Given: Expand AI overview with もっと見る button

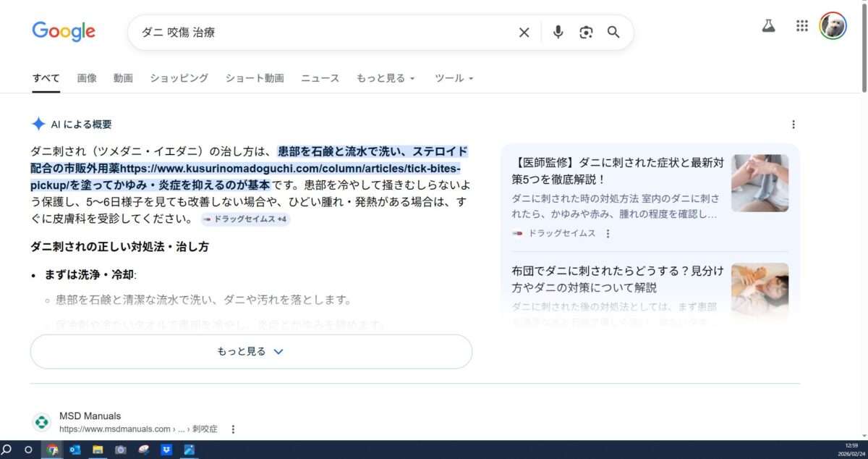Looking at the screenshot, I should (251, 352).
